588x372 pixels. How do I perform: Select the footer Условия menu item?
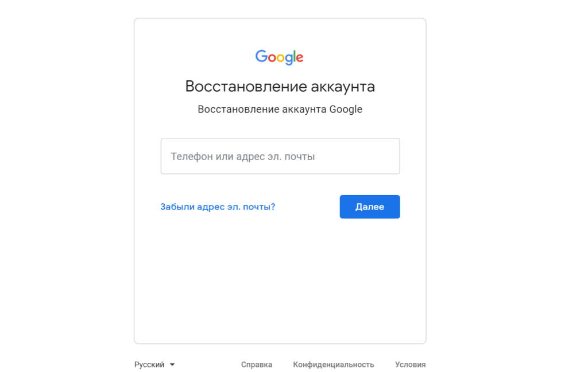pyautogui.click(x=410, y=365)
